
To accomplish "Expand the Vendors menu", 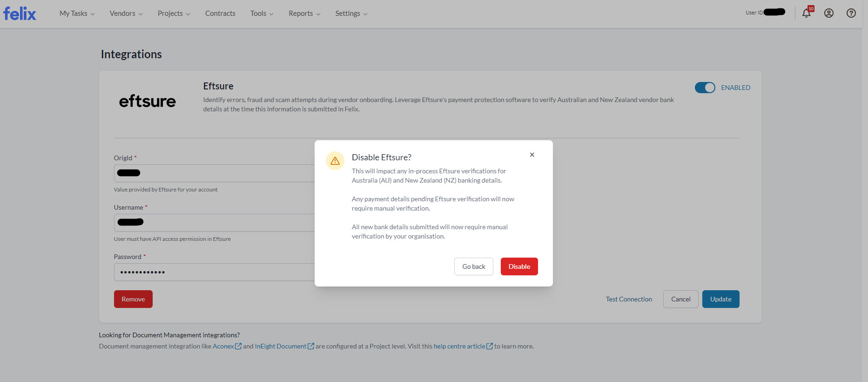I will pyautogui.click(x=126, y=14).
